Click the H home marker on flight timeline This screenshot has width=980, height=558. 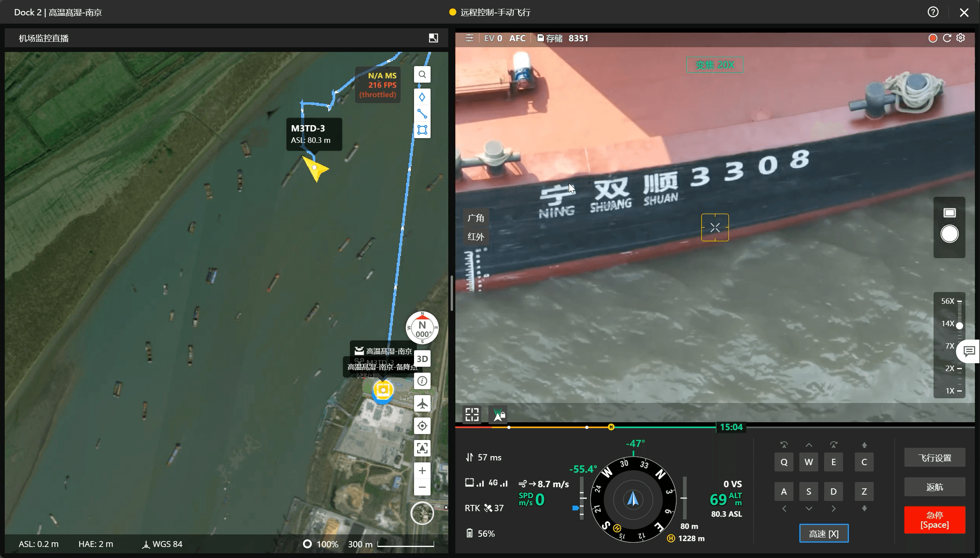coord(611,427)
